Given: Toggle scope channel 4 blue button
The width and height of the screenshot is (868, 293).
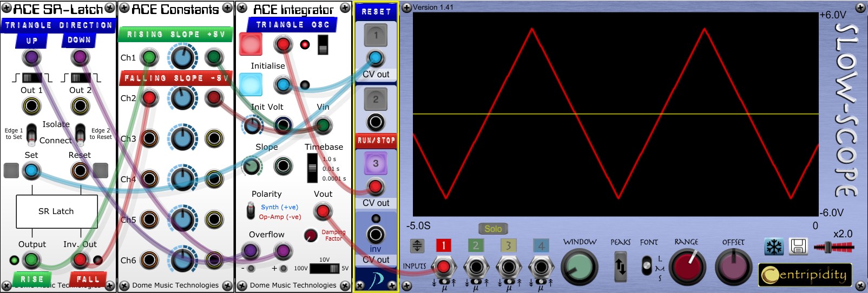Looking at the screenshot, I should point(541,246).
